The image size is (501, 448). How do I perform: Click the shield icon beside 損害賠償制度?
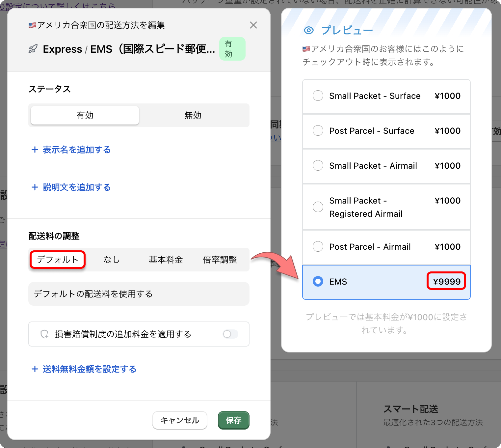coord(44,334)
